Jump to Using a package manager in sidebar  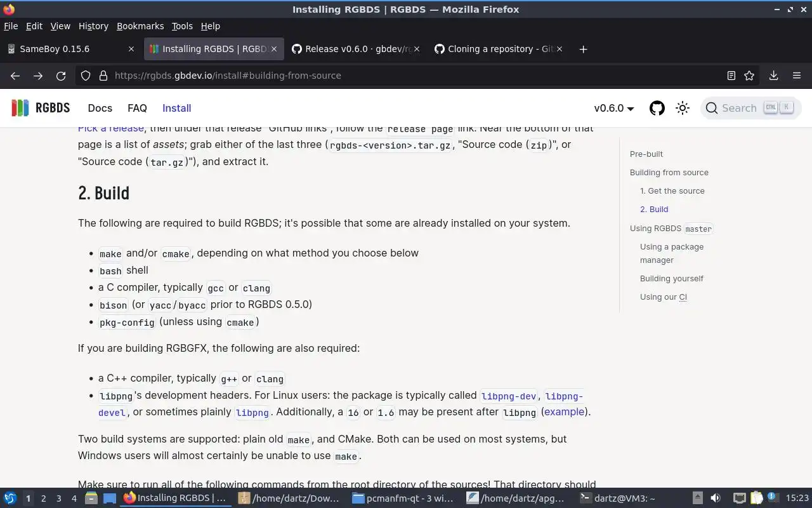[x=672, y=253]
